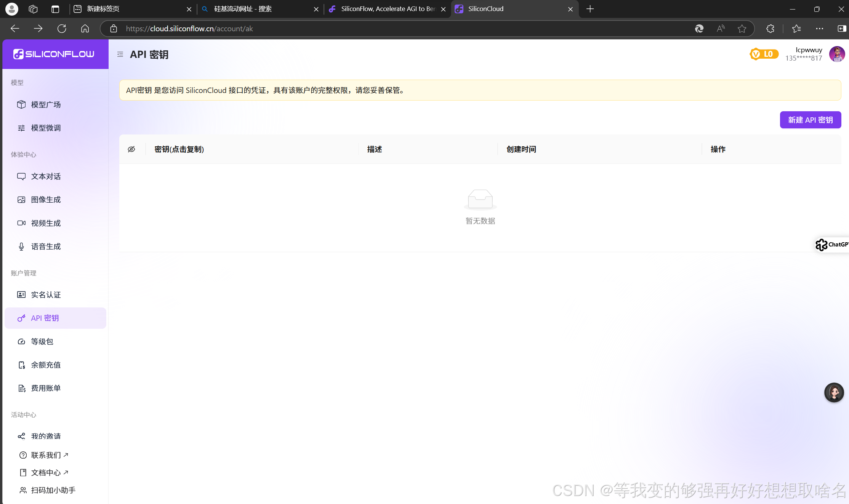Click the lcpwwuy account avatar
Image resolution: width=849 pixels, height=504 pixels.
point(837,54)
